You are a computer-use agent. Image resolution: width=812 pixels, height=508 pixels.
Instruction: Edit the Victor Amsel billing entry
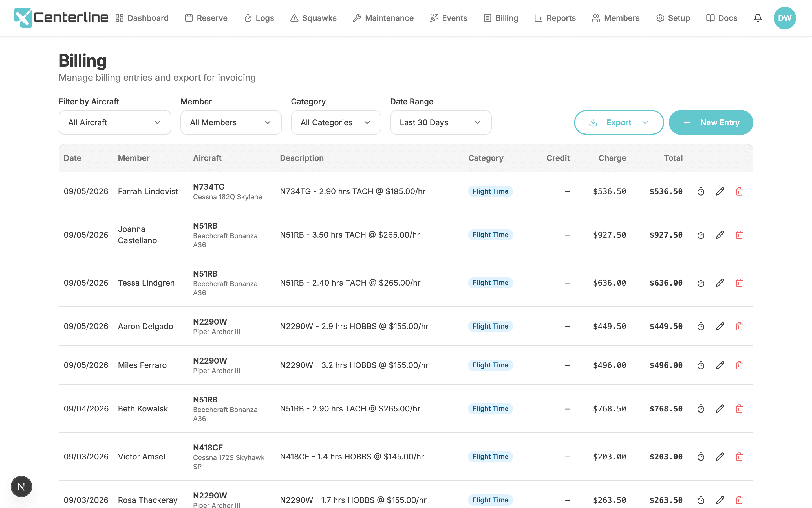point(720,457)
